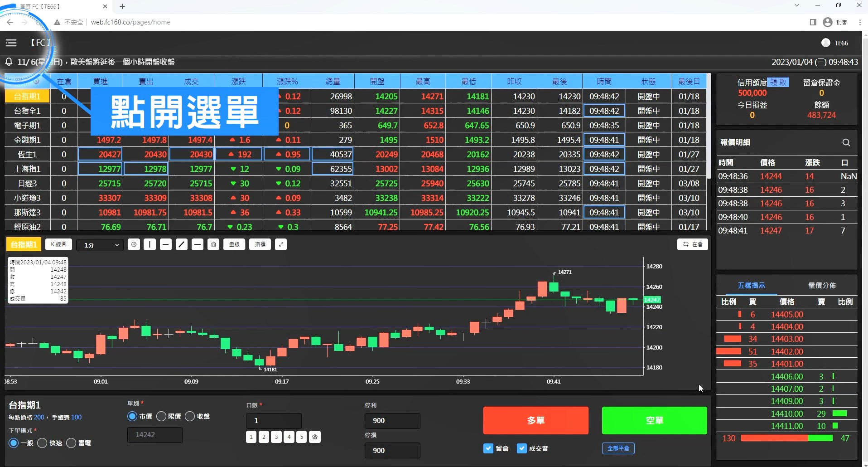Set quantity with the 4 quick button
Image resolution: width=868 pixels, height=467 pixels.
coord(289,437)
